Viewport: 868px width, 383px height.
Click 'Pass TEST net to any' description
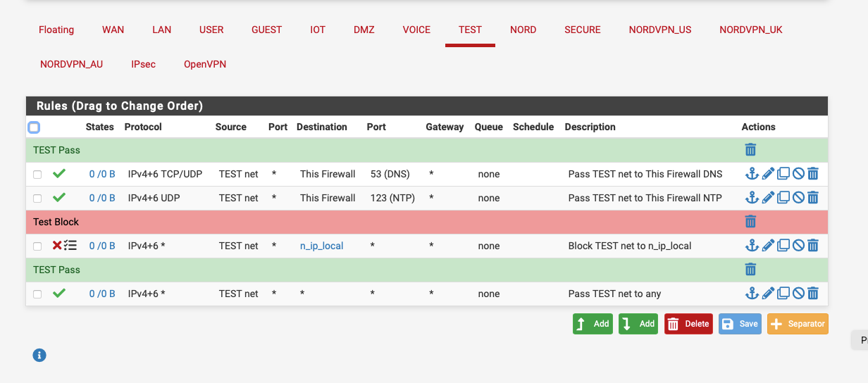(614, 294)
